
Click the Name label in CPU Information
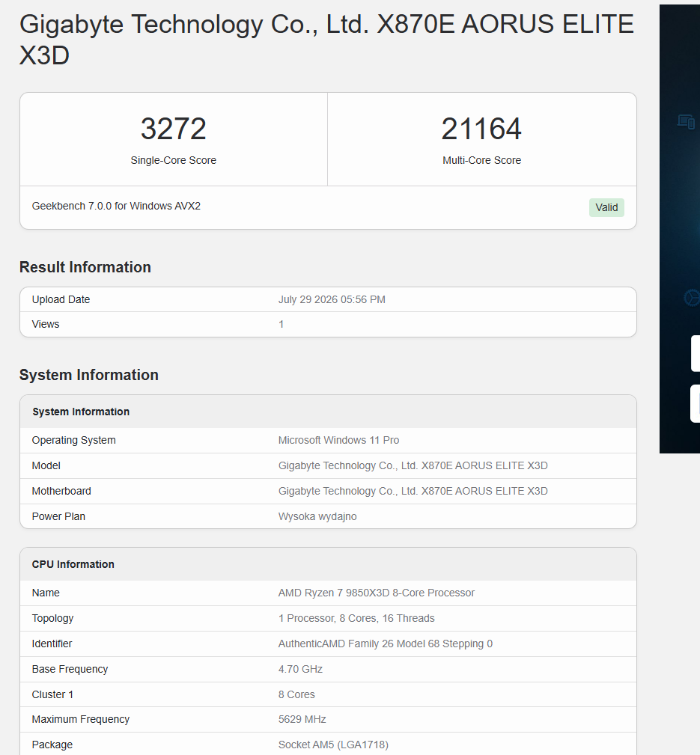click(x=46, y=593)
